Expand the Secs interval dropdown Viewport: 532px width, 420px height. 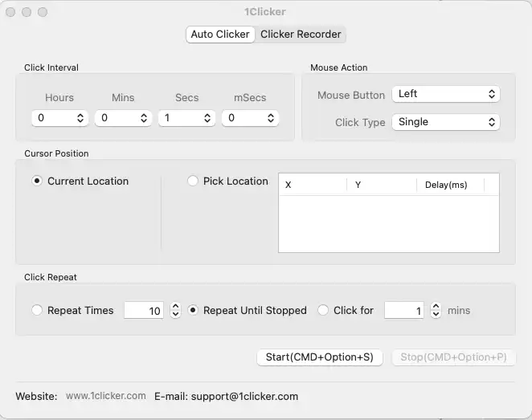click(186, 118)
